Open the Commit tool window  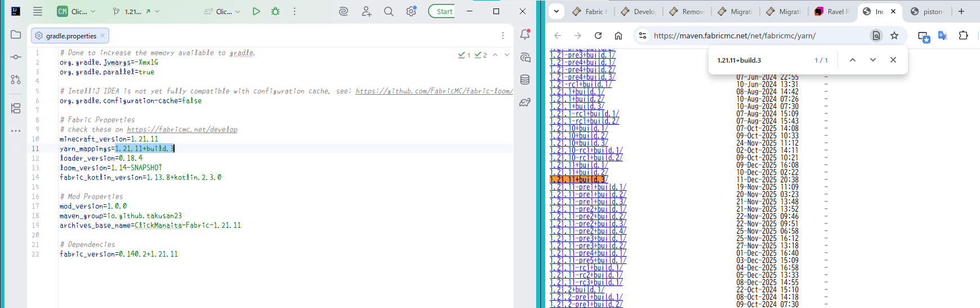16,57
